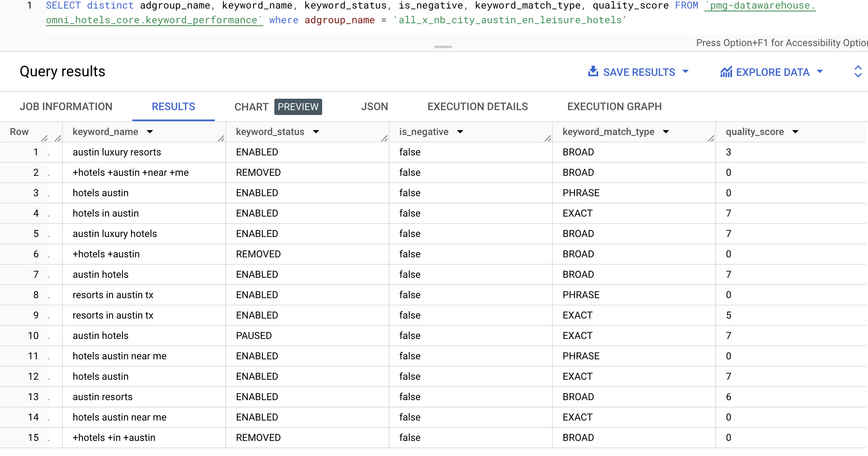Switch to the Job Information tab

click(x=66, y=107)
